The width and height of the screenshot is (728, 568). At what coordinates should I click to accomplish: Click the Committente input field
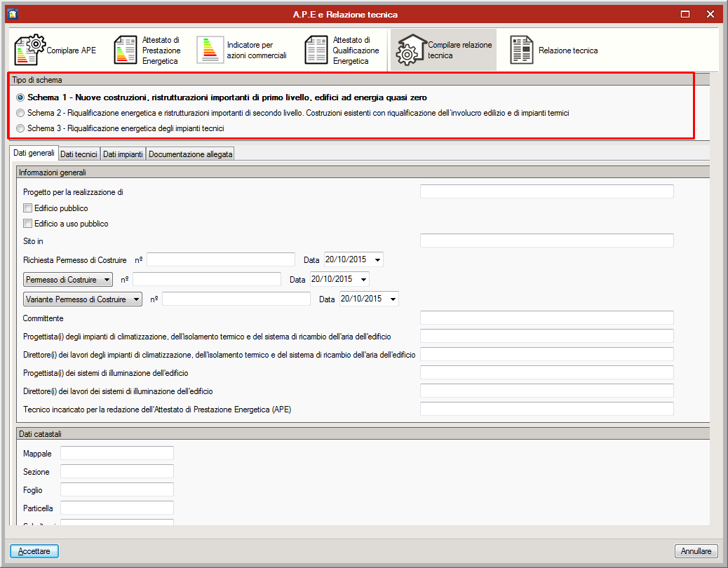coord(547,318)
